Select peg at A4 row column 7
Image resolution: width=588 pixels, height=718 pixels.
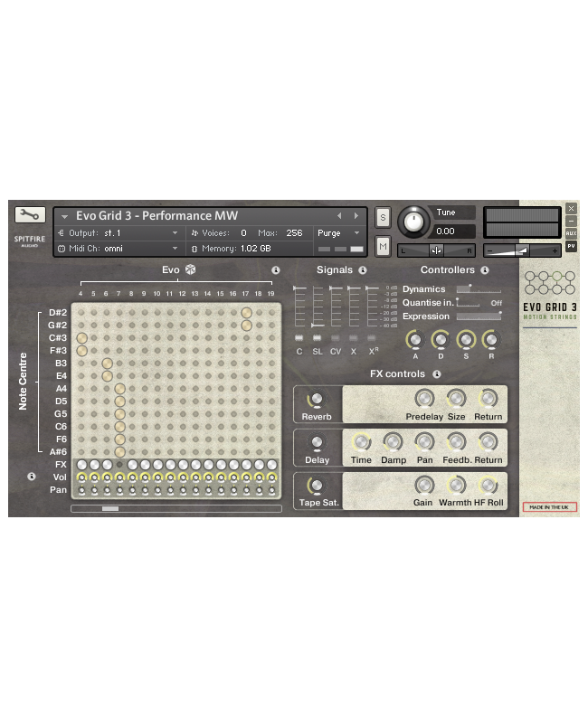point(119,389)
